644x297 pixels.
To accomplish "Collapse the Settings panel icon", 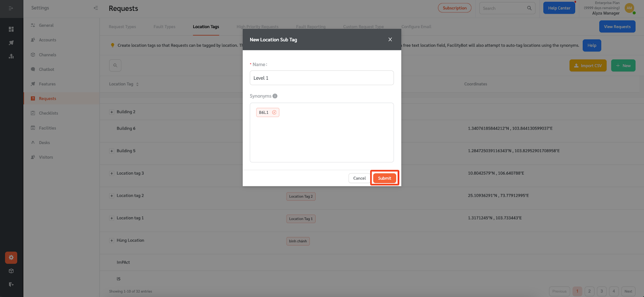I will (96, 8).
